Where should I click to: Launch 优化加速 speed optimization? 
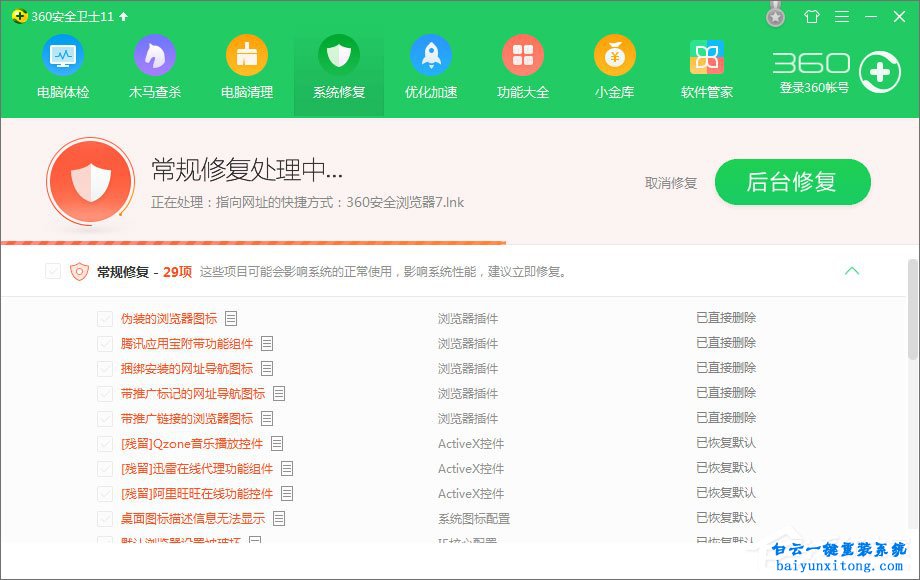tap(430, 68)
